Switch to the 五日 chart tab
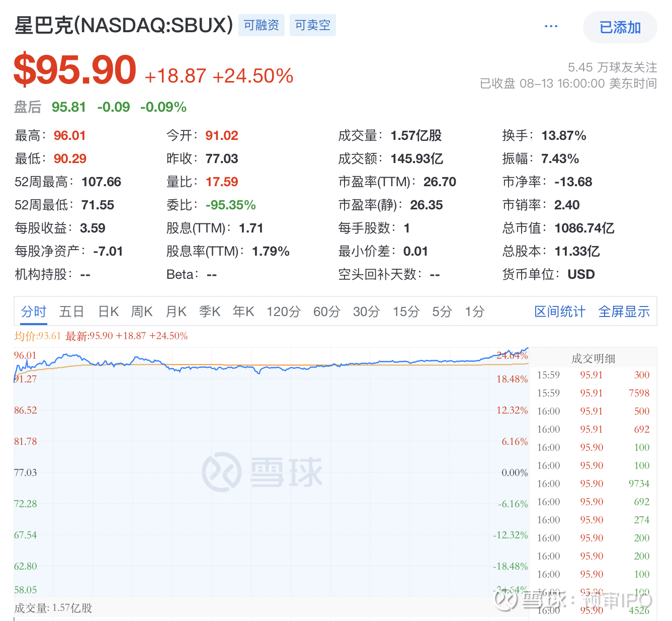 click(71, 312)
